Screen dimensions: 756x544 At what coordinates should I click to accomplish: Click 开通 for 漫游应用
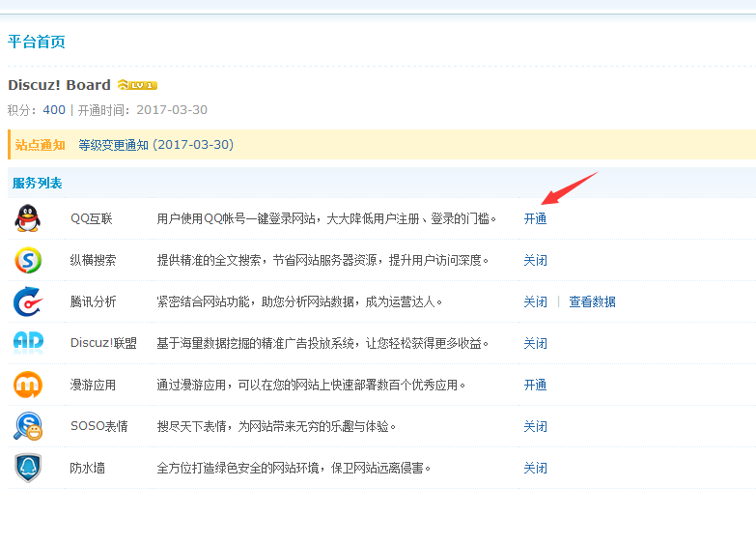pos(535,386)
